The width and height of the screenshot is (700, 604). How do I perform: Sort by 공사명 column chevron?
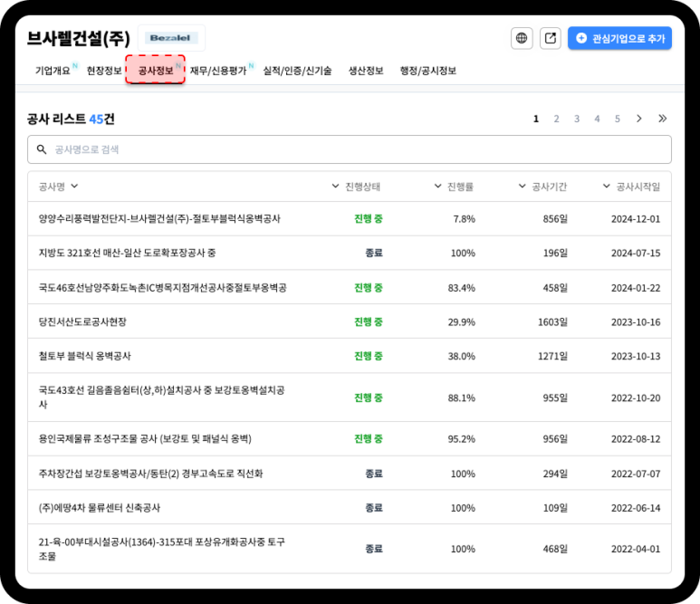point(74,187)
